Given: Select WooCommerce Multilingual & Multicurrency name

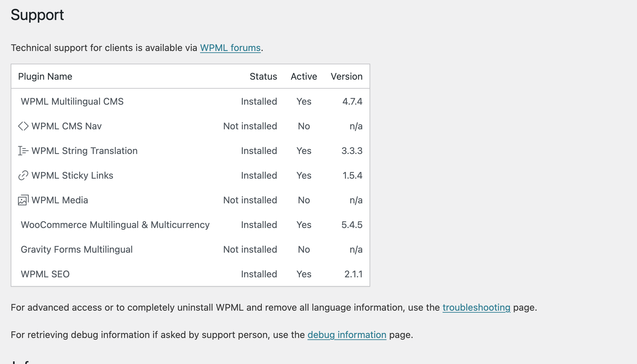Looking at the screenshot, I should (115, 225).
